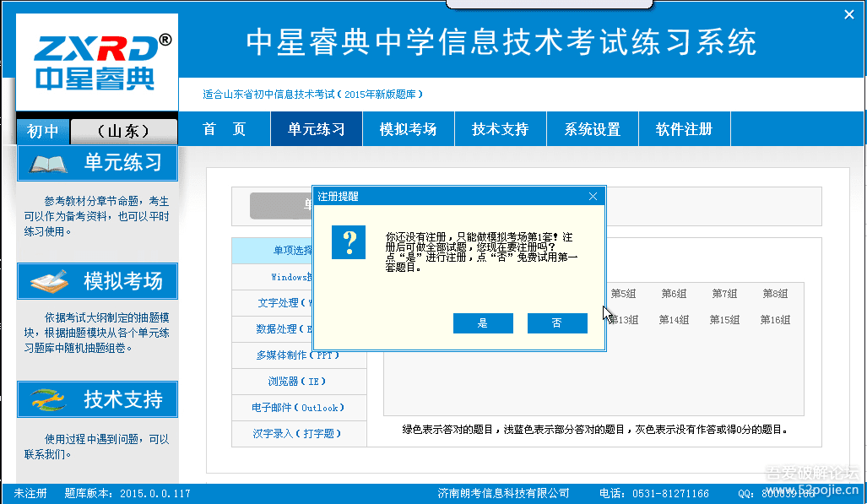867x504 pixels.
Task: Select question group 第7组
Action: (x=724, y=294)
